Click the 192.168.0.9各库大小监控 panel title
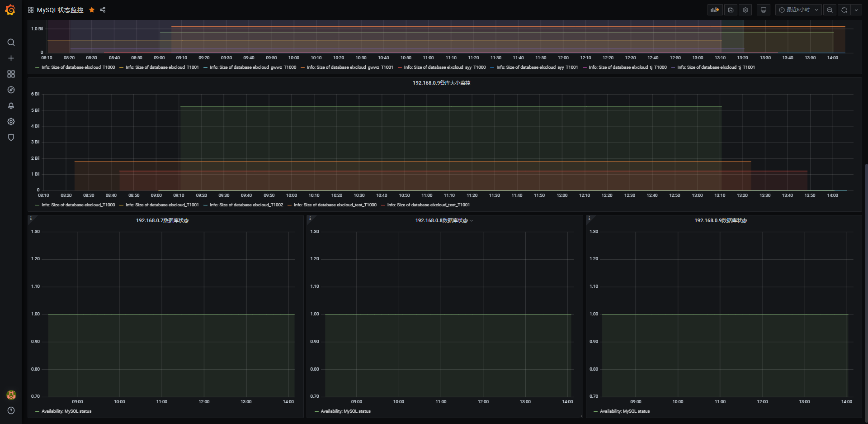This screenshot has height=424, width=868. click(x=441, y=83)
